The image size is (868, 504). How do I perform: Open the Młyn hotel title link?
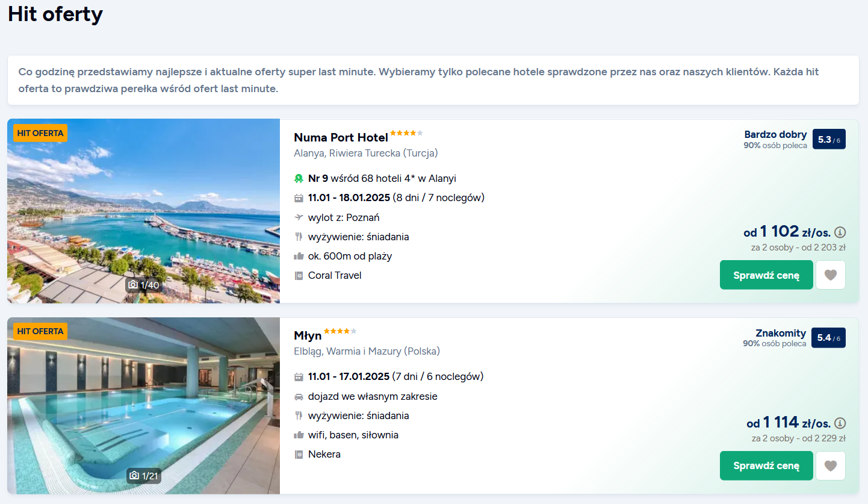[x=308, y=336]
